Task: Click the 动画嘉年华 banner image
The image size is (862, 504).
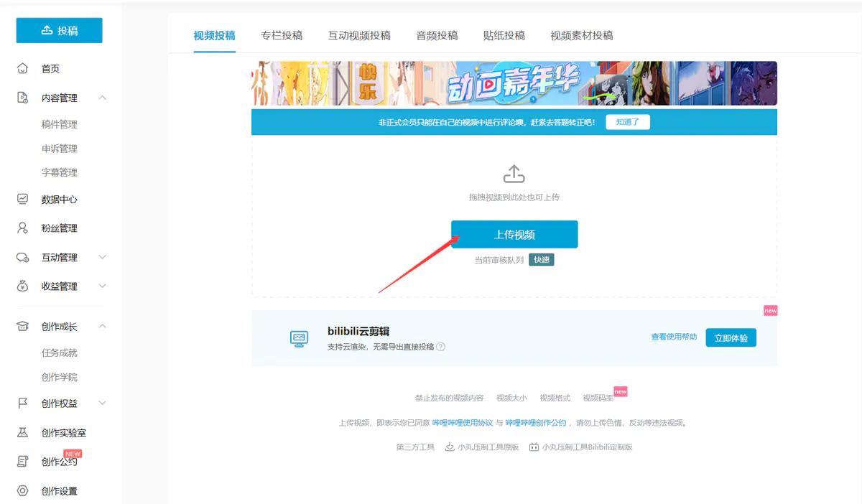Action: coord(513,83)
